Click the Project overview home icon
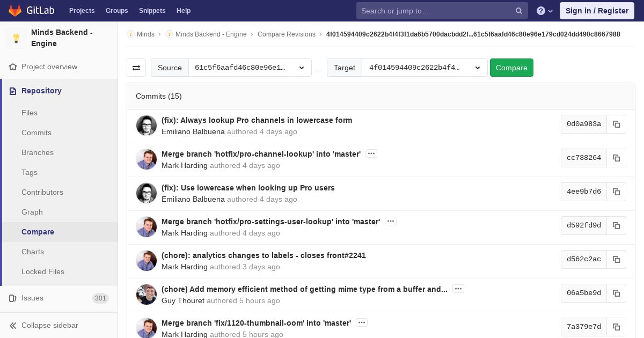The width and height of the screenshot is (644, 338). pos(13,67)
